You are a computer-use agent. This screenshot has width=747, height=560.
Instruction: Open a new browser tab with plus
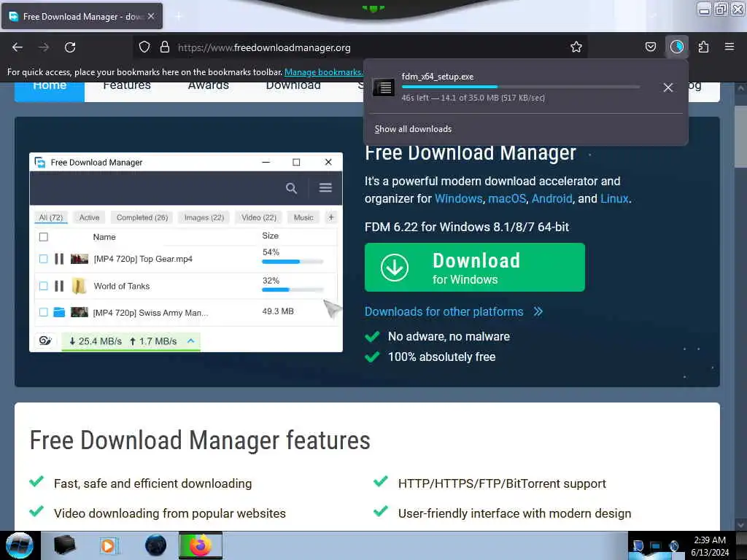coord(179,17)
